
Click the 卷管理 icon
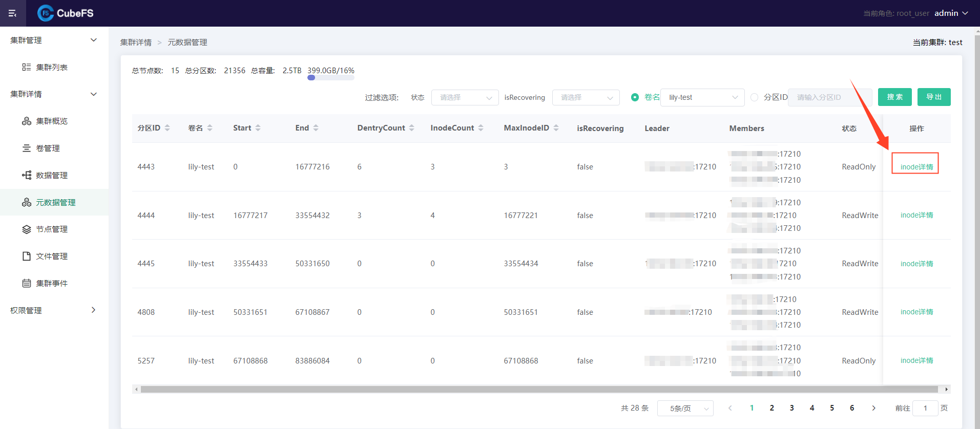coord(27,148)
